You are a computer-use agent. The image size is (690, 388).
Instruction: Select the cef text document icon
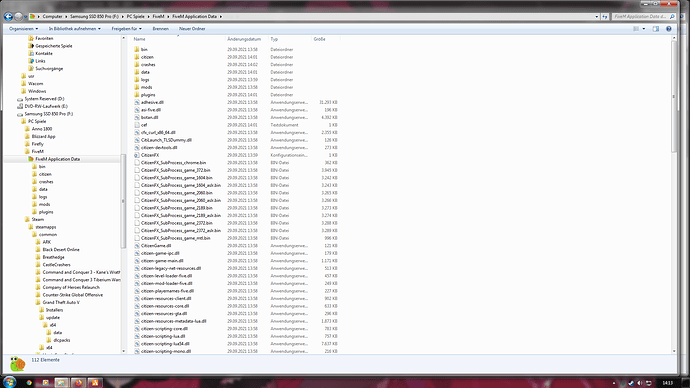(137, 125)
